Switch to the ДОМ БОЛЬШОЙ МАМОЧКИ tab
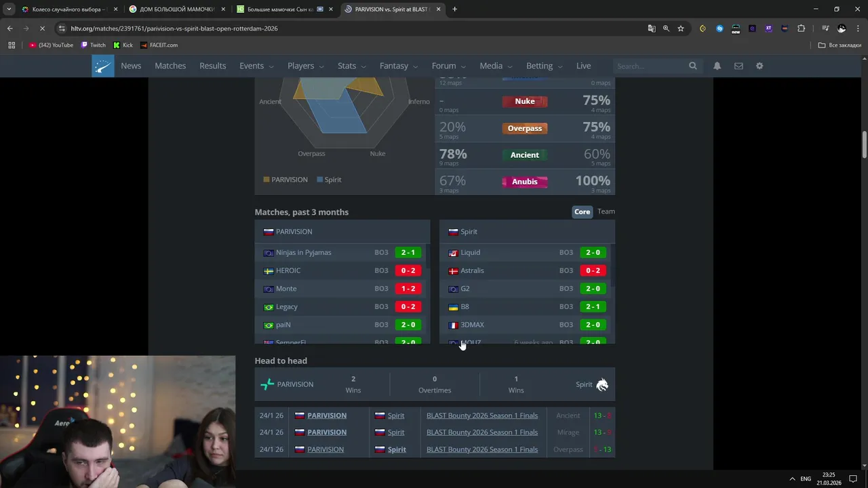Viewport: 868px width, 488px height. coord(176,9)
